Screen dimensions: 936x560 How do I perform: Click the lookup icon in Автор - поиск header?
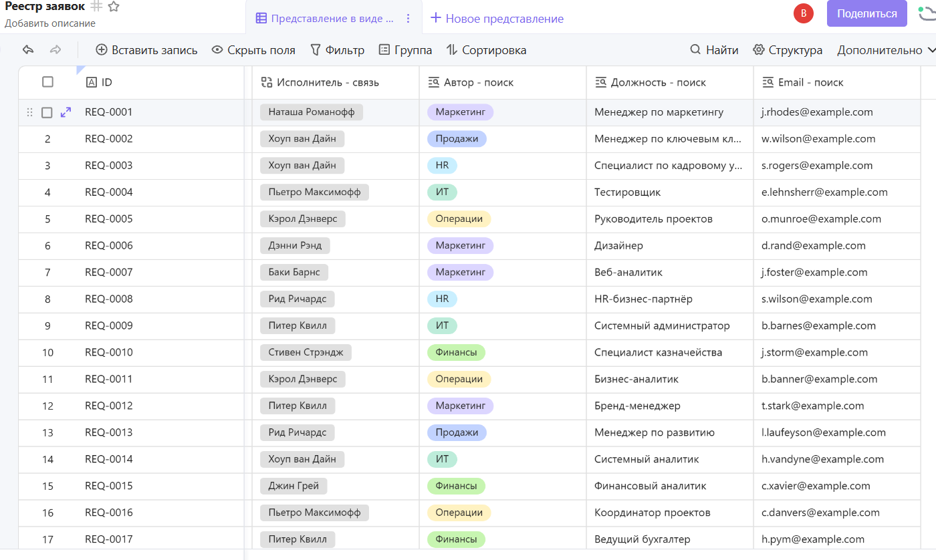tap(434, 83)
